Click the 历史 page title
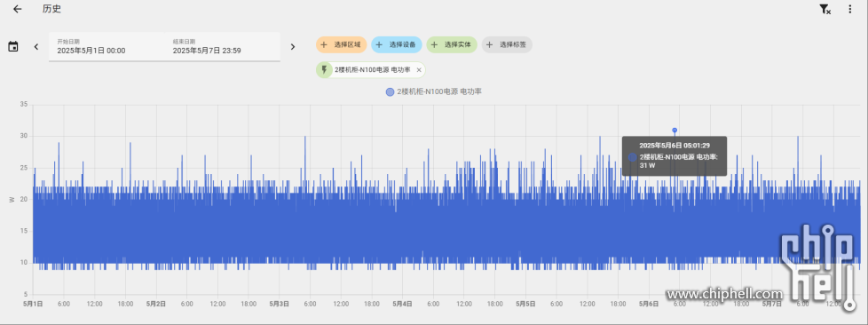Screen dimensions: 868x325 52,10
